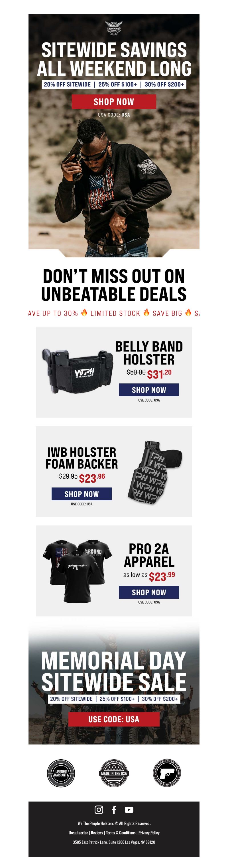Click the red SHOP NOW hero button
This screenshot has width=228, height=868.
[114, 102]
